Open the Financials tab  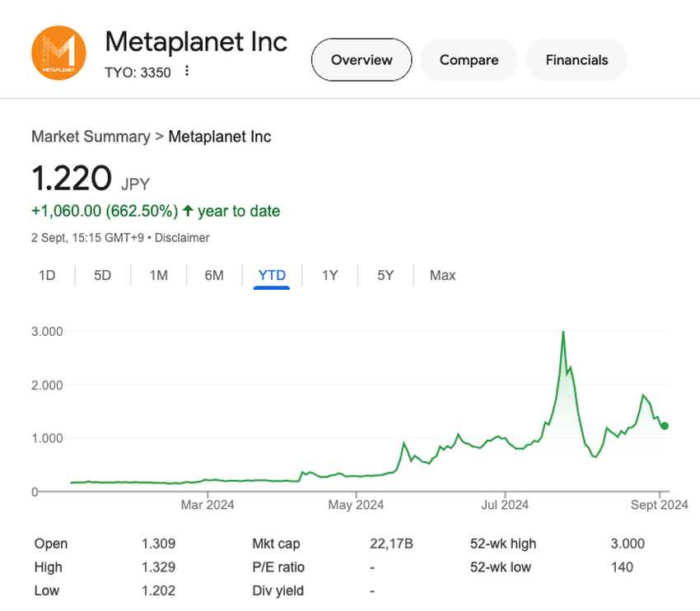pos(576,60)
